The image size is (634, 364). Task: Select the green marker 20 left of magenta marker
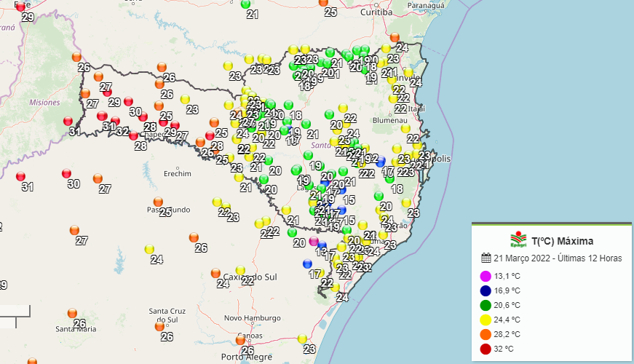(x=292, y=232)
